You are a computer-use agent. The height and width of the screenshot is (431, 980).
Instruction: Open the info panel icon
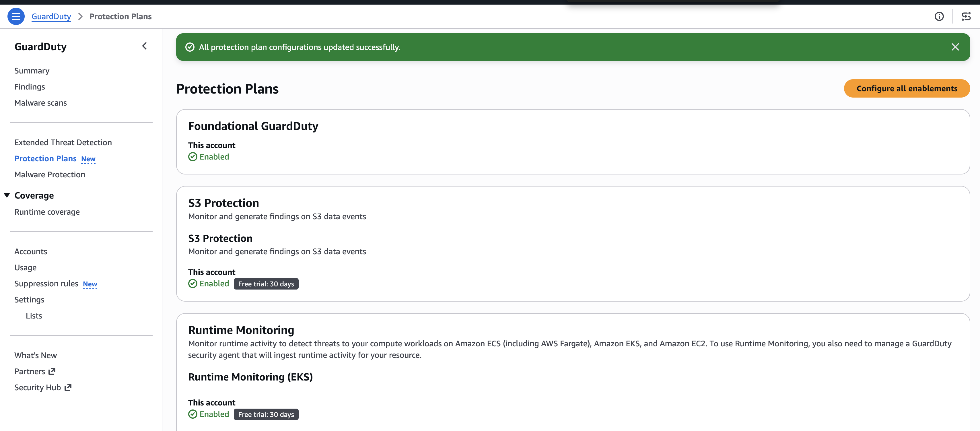click(x=939, y=16)
